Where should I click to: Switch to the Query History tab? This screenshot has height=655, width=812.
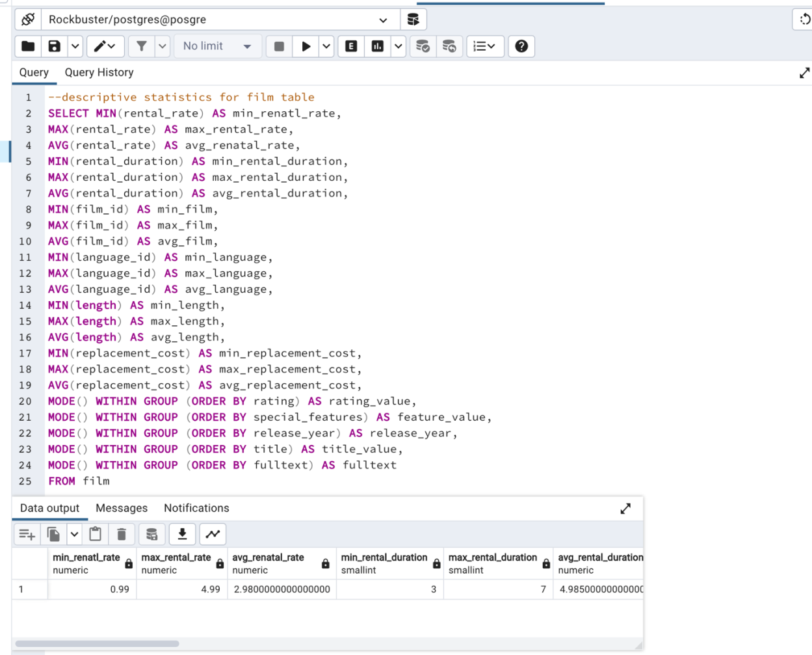(x=98, y=72)
